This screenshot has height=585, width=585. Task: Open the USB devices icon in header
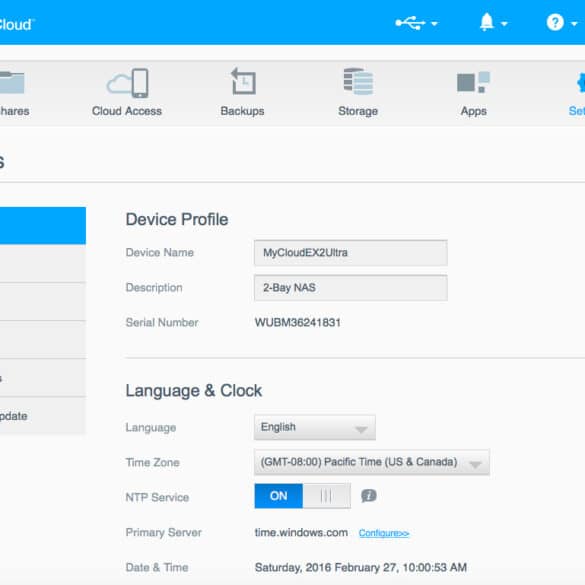[410, 23]
